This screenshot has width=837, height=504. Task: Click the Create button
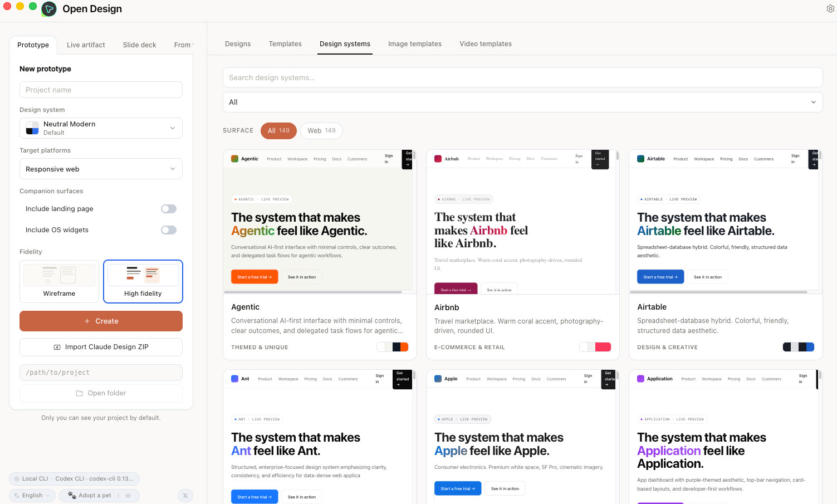pos(101,321)
